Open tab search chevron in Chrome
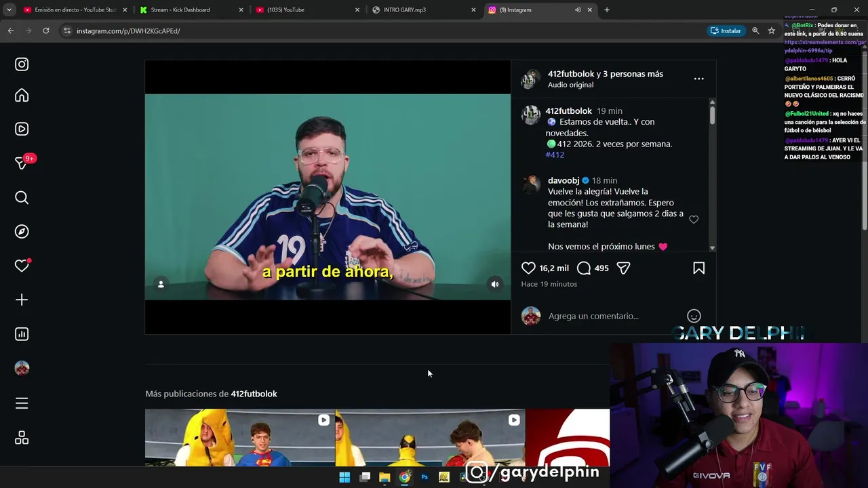The height and width of the screenshot is (488, 868). 9,9
